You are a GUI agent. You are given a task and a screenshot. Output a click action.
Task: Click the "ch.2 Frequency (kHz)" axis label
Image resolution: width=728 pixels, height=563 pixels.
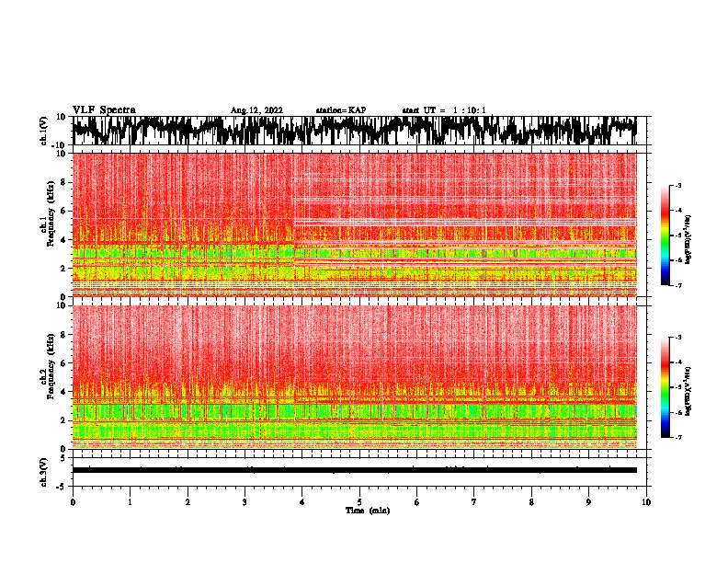click(x=47, y=366)
